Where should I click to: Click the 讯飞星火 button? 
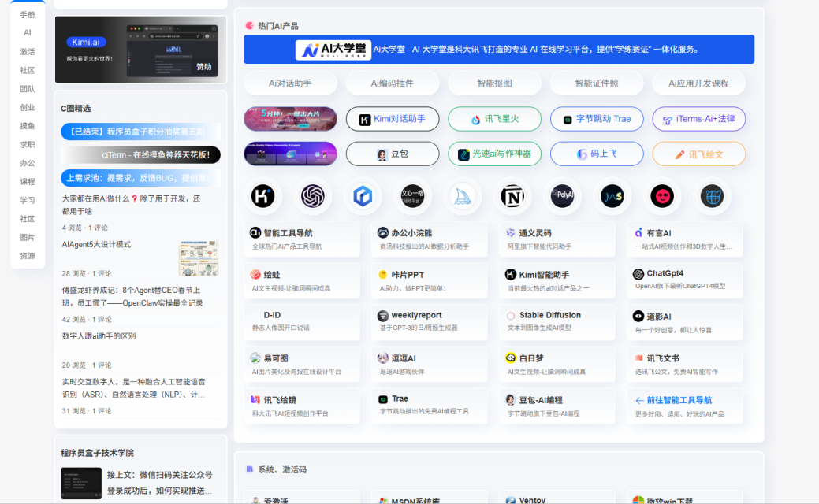495,119
